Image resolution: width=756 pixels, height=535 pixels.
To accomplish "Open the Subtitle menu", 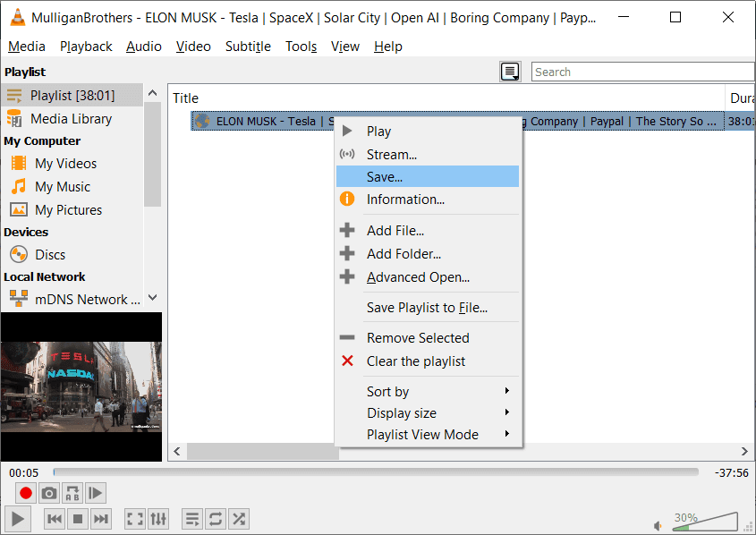I will 248,47.
